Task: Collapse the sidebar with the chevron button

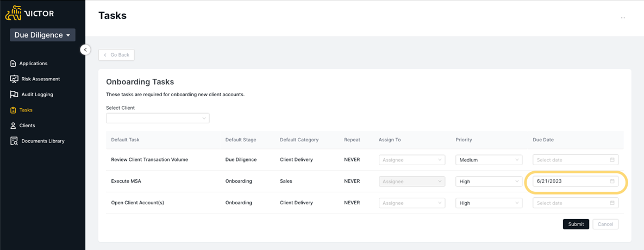Action: (85, 49)
